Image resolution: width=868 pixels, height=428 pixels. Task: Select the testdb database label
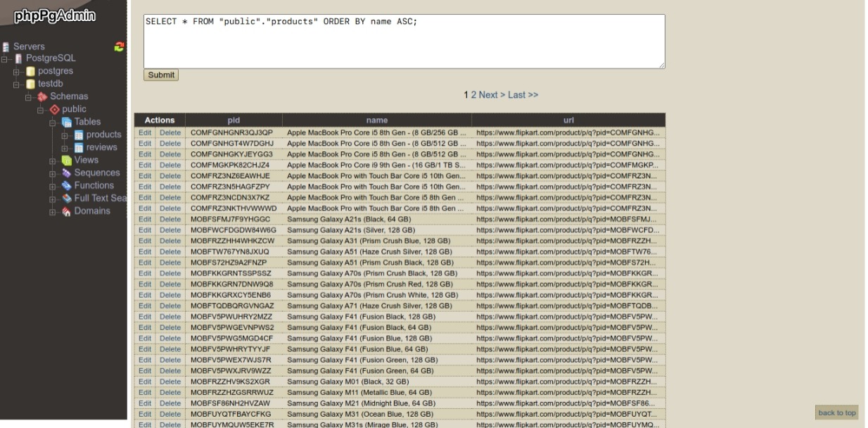tap(50, 84)
